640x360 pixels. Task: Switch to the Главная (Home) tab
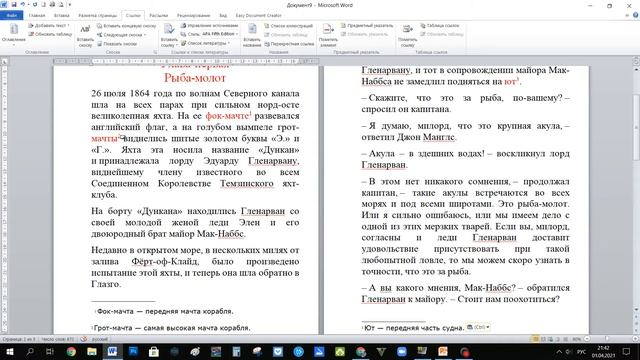coord(37,16)
